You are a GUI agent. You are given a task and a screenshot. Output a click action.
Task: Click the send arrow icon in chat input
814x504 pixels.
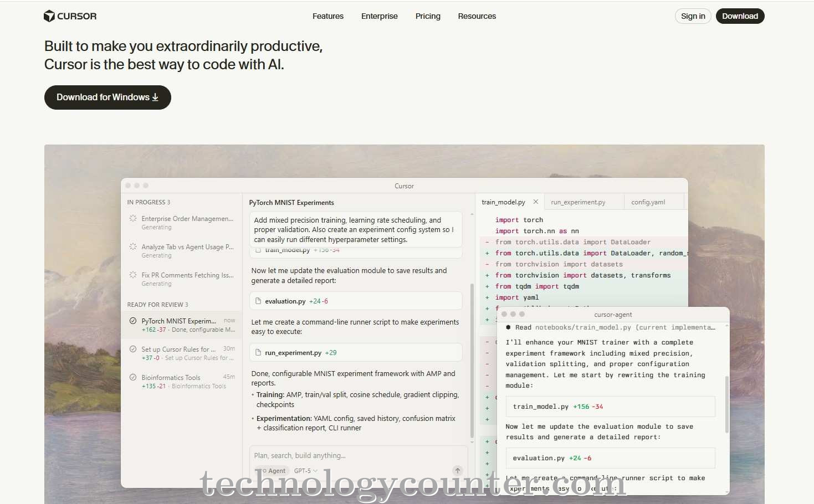pyautogui.click(x=458, y=471)
